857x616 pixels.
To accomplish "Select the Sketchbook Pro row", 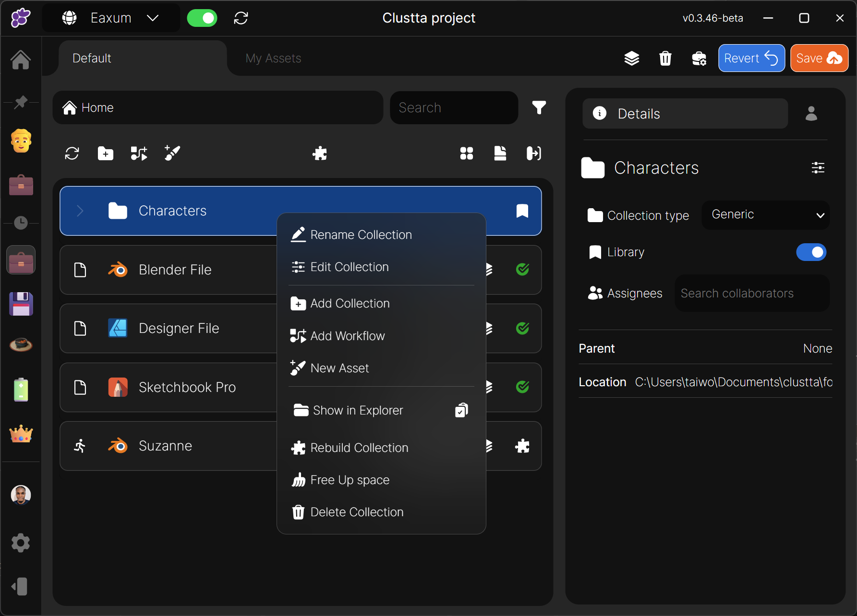I will 301,387.
